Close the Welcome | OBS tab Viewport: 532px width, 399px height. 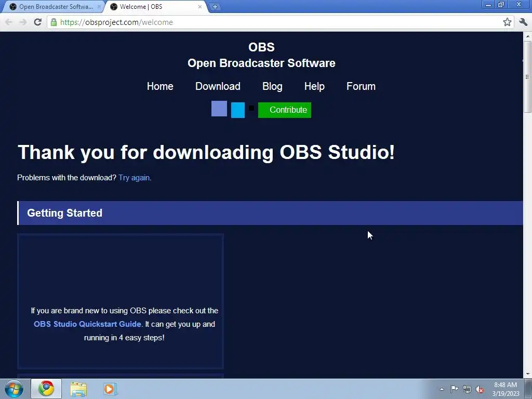pos(200,7)
